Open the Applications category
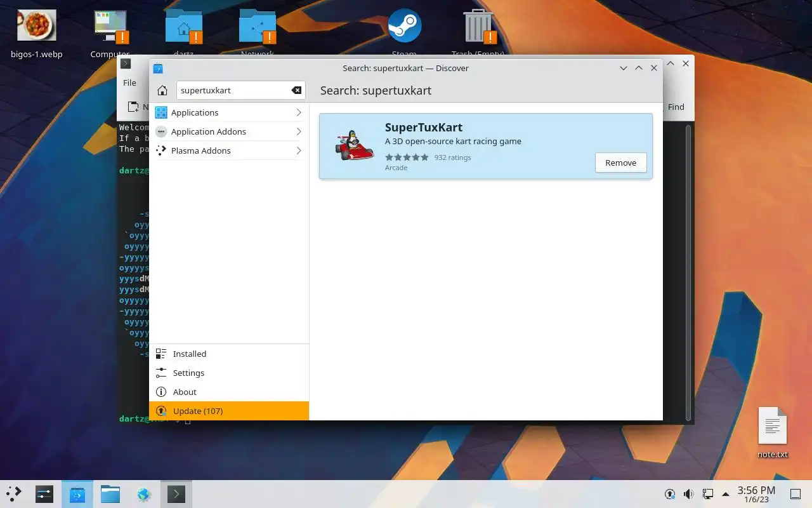 (x=229, y=112)
